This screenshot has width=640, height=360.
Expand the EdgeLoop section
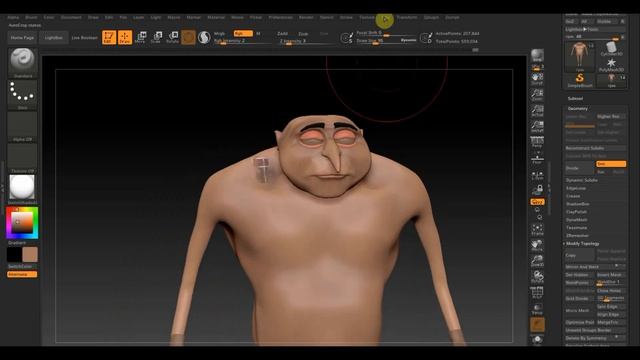[x=576, y=188]
